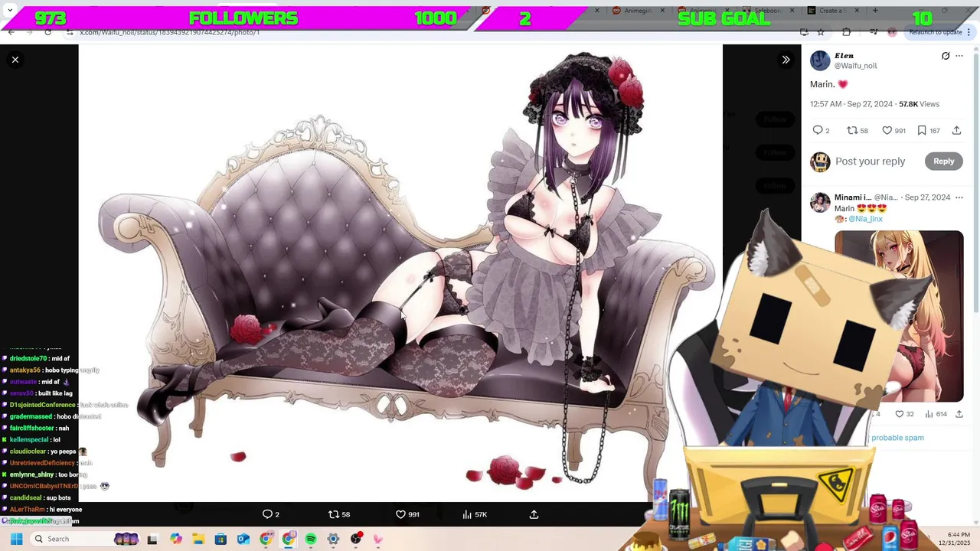This screenshot has height=551, width=980.
Task: Open the @Waifu_noil handle link
Action: point(855,66)
